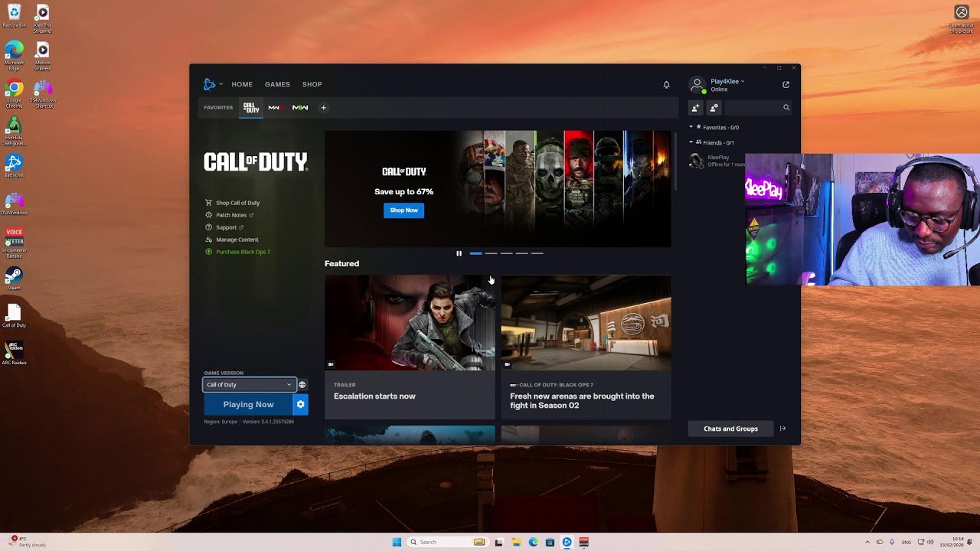Select the MW3 game favorites tab
Screen dimensions: 980x551
click(274, 108)
